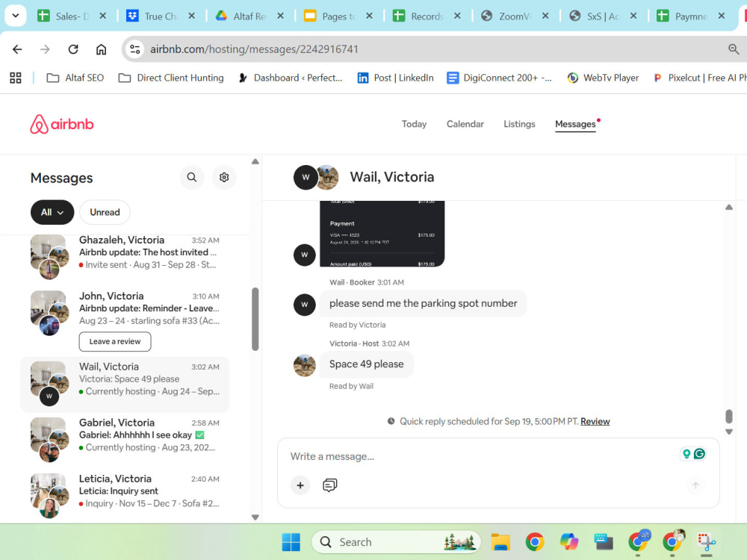
Task: Switch to Pages browser tab
Action: tap(338, 16)
